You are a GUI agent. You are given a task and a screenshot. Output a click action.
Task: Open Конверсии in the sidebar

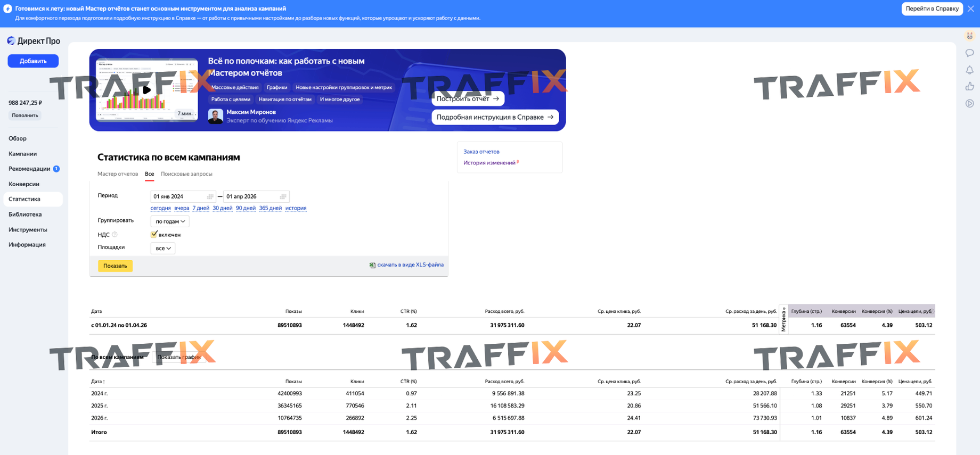click(x=24, y=184)
